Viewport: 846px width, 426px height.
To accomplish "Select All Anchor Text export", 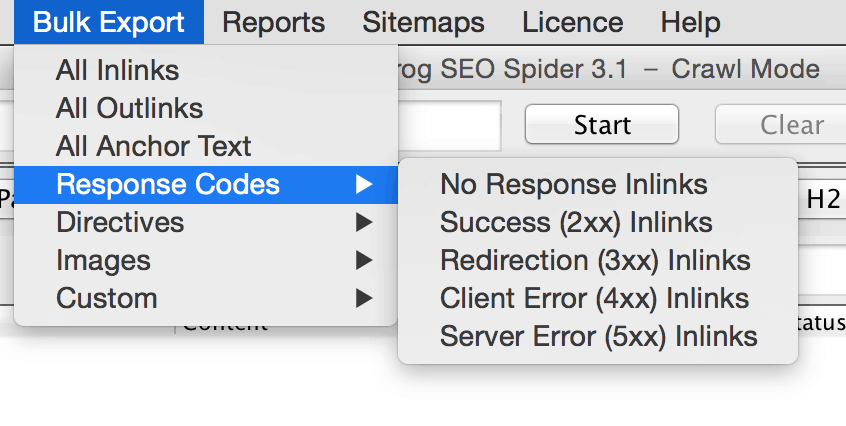I will [x=154, y=146].
